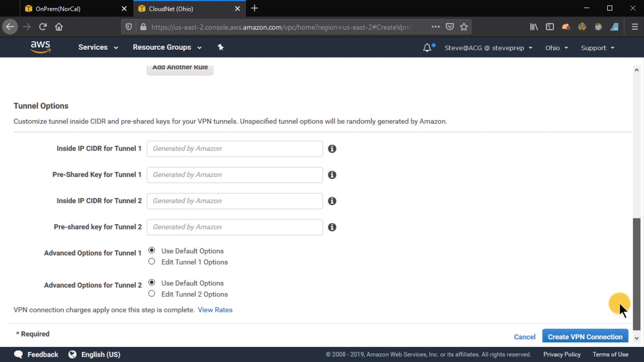Open the notifications bell icon
The width and height of the screenshot is (644, 362).
(427, 48)
